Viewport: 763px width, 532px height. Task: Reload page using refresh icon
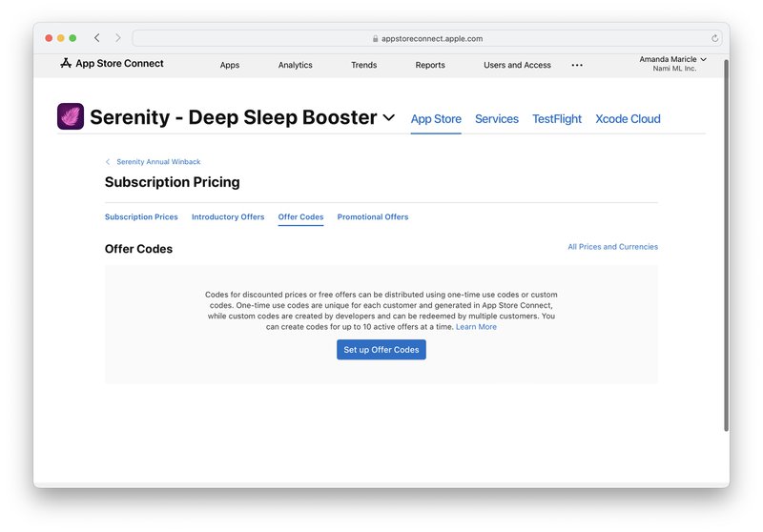pyautogui.click(x=714, y=38)
